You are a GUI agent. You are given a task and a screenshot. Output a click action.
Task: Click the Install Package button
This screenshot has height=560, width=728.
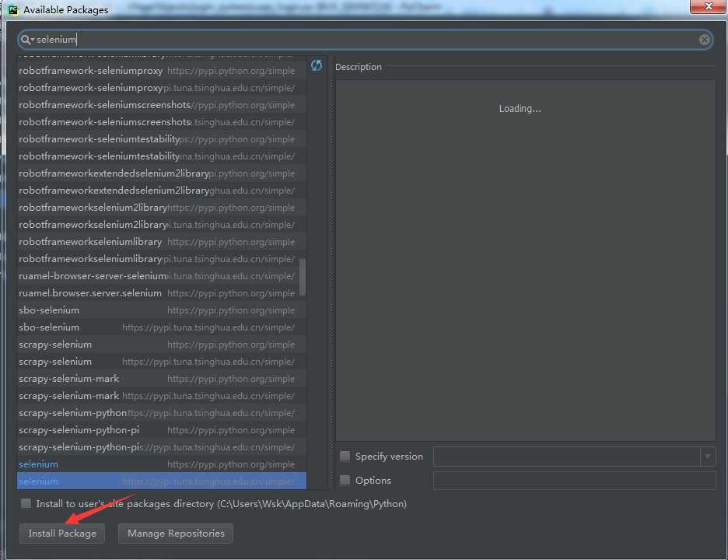62,534
